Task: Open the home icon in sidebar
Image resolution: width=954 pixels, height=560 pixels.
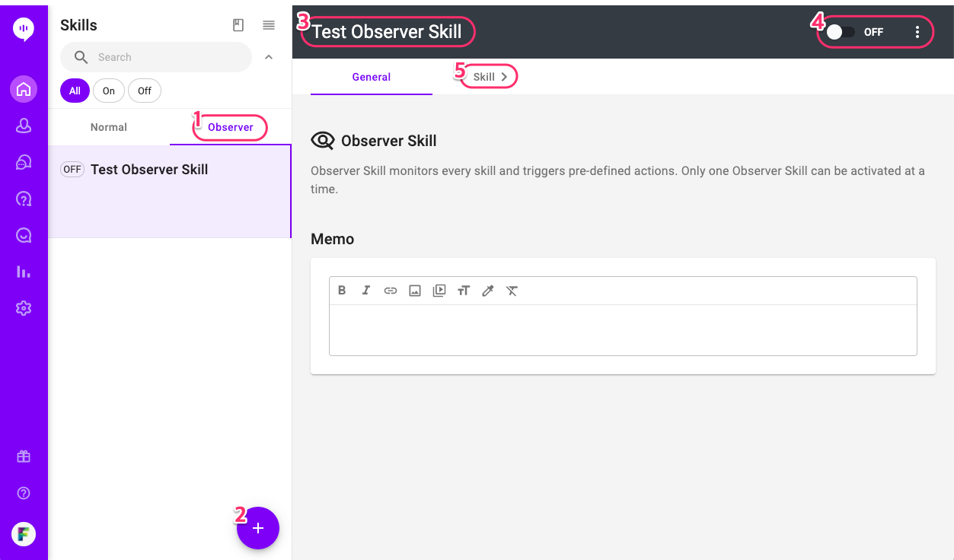Action: pos(24,89)
